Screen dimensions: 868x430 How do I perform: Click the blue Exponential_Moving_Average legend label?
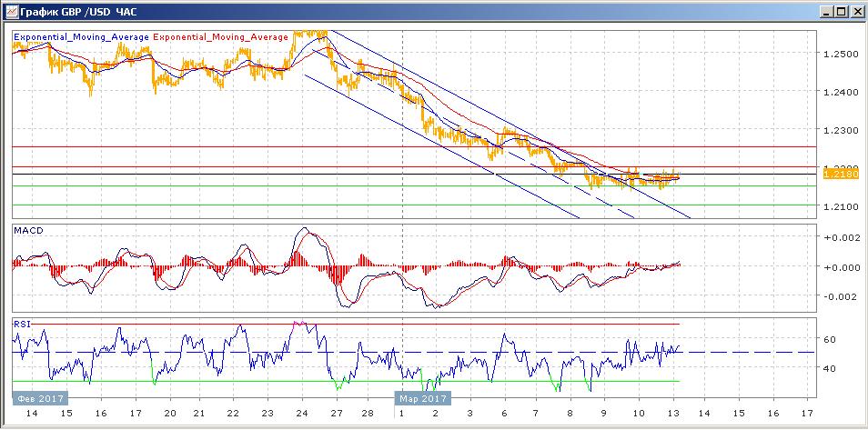point(81,37)
